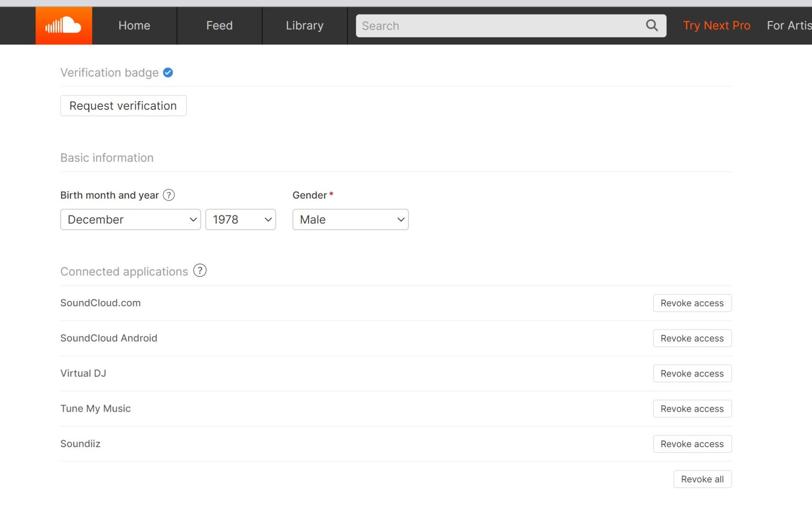Select the SoundCloud.com application name
Viewport: 812px width, 511px height.
coord(100,303)
